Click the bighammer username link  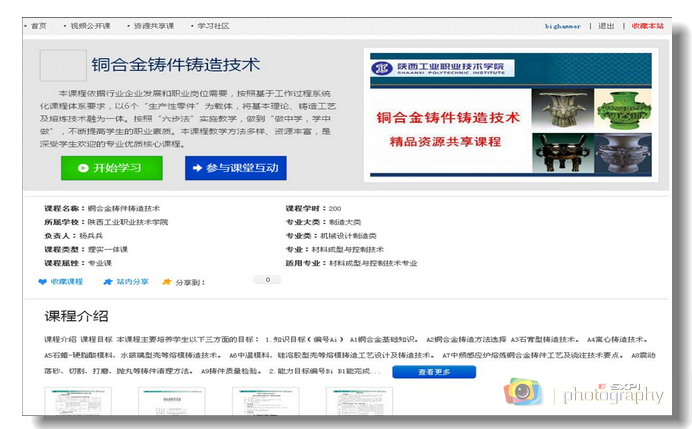564,25
